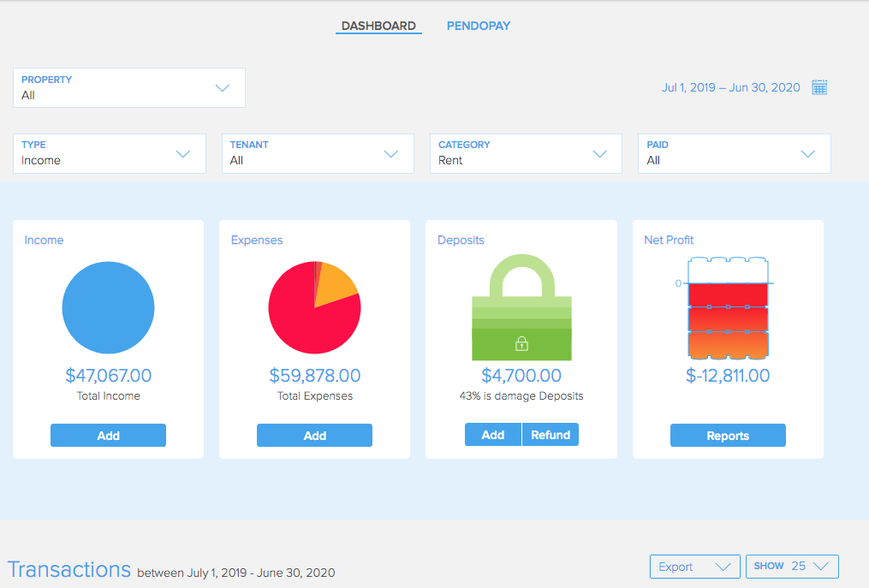The height and width of the screenshot is (588, 869).
Task: Click the Net Profit card title
Action: (669, 240)
